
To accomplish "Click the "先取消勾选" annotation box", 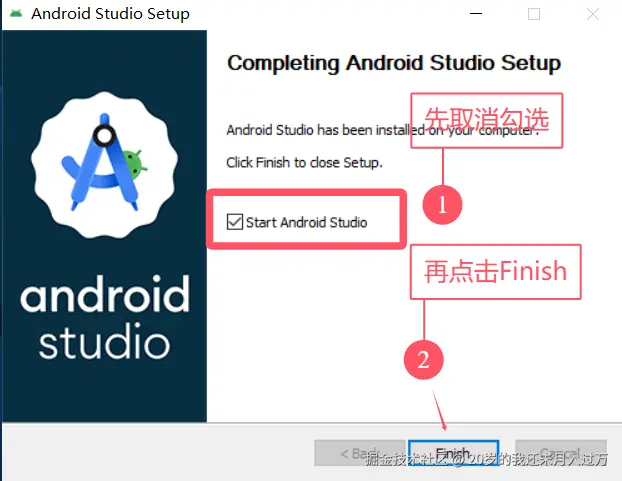I will (487, 121).
